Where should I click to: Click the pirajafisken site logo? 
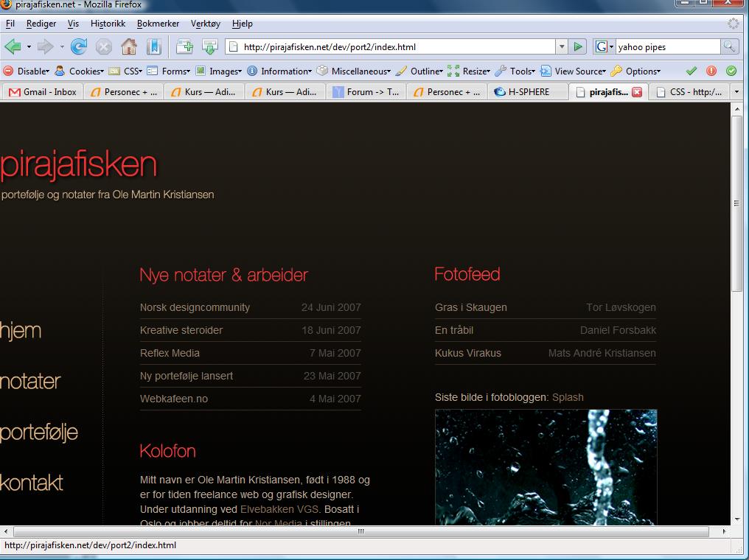(x=79, y=165)
